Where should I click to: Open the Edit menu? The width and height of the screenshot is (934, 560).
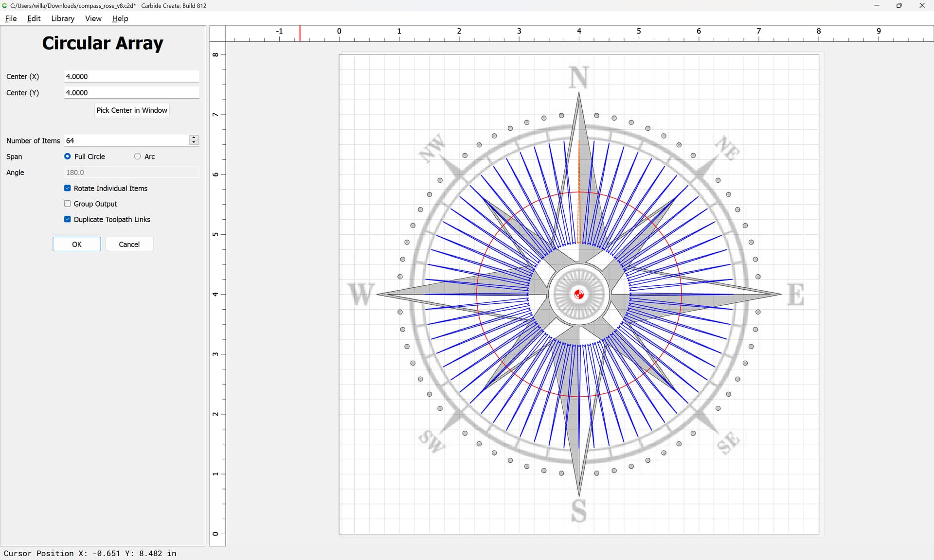click(34, 18)
